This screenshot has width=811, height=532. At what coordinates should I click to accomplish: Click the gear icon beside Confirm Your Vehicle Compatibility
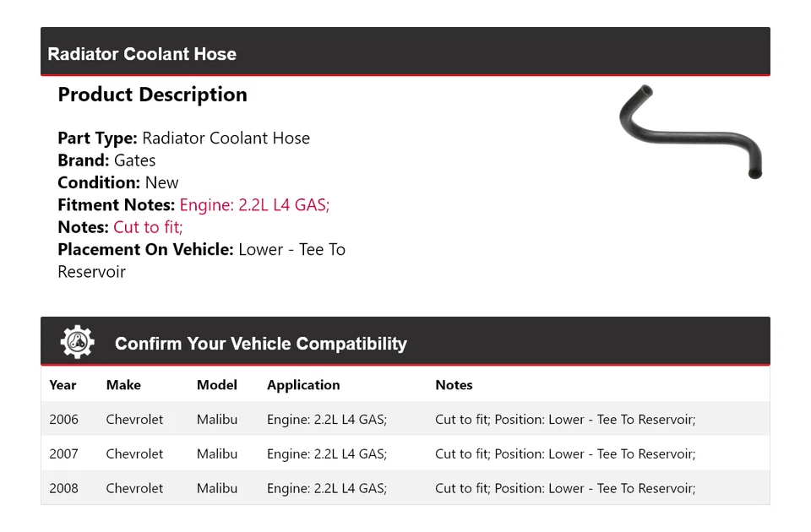click(x=77, y=342)
